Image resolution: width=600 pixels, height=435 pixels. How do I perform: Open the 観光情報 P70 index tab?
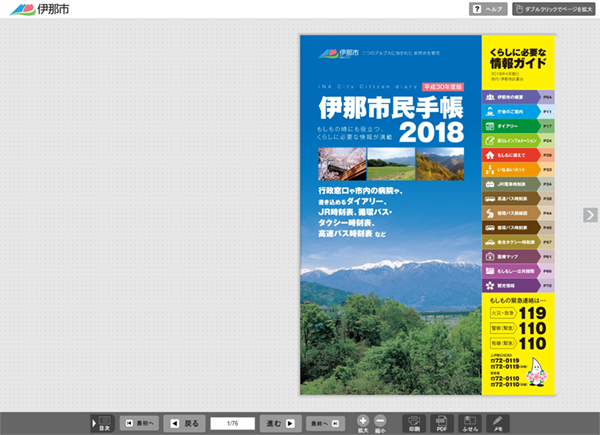pos(518,285)
